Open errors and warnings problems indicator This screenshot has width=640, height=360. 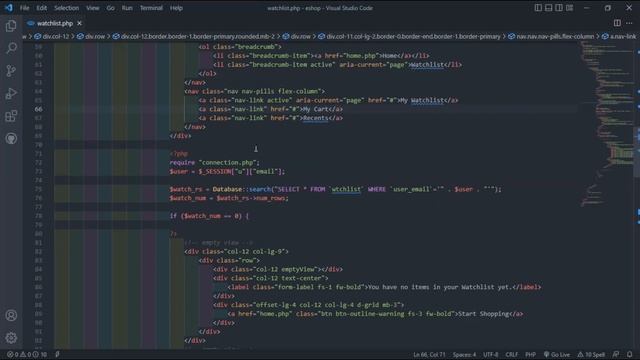point(27,354)
